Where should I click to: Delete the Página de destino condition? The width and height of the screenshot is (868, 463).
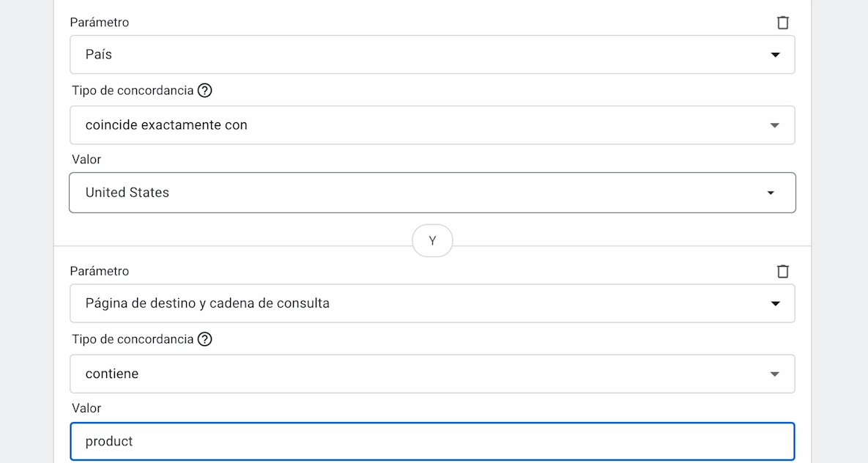(x=782, y=272)
